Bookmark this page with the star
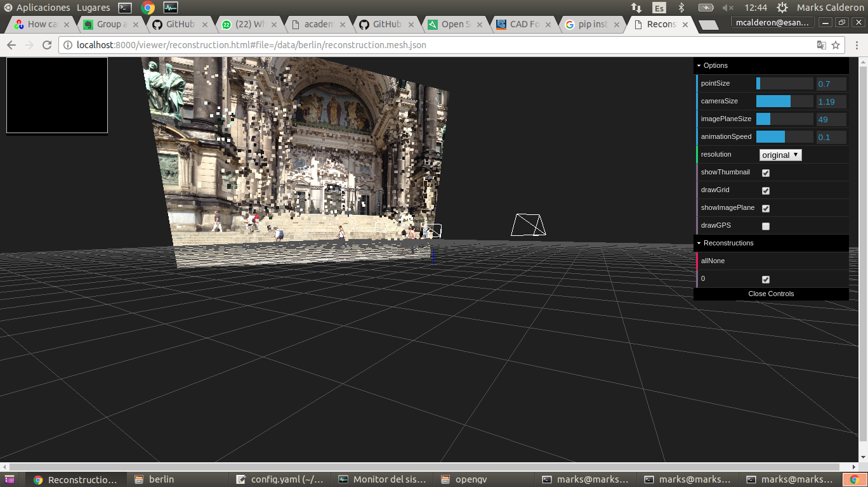Screen dimensions: 868x487 [836, 45]
